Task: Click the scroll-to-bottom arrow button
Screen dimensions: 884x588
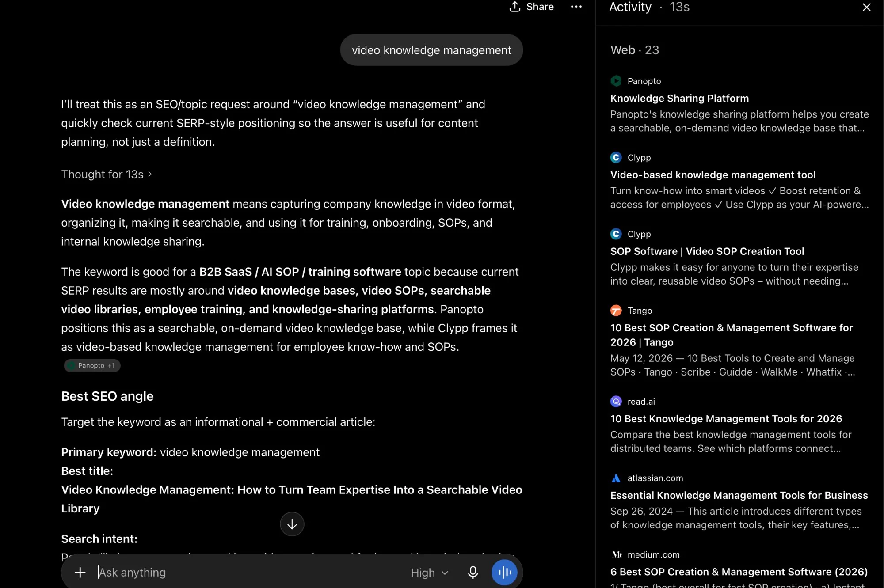Action: pos(292,524)
